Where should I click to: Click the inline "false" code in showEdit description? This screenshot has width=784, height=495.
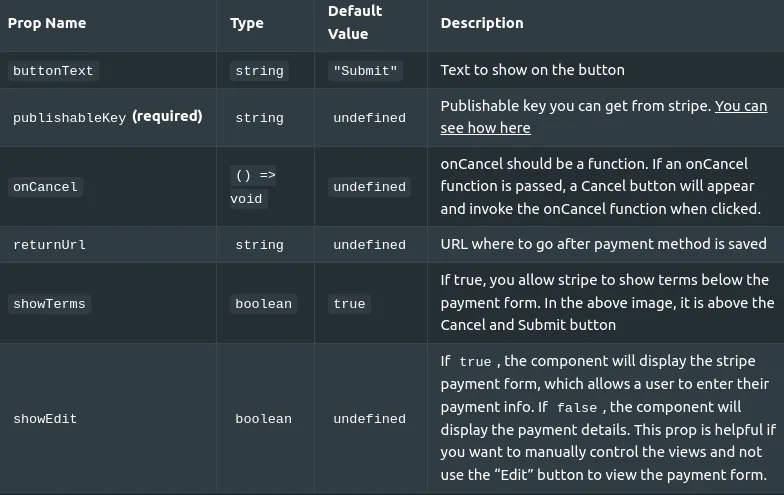(577, 408)
